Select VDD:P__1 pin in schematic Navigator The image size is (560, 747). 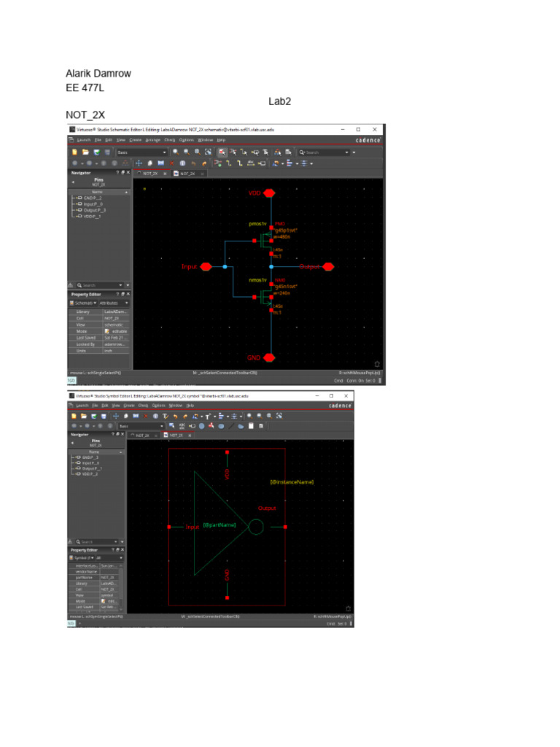89,216
